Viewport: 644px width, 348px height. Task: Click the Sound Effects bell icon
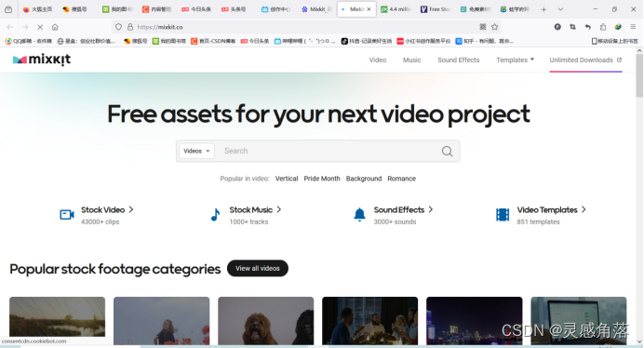click(359, 214)
